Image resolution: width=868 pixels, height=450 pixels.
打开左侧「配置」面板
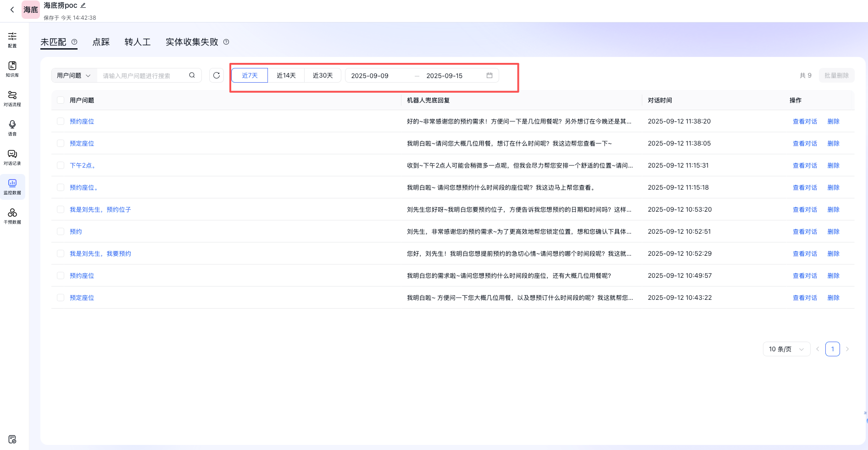[x=12, y=39]
